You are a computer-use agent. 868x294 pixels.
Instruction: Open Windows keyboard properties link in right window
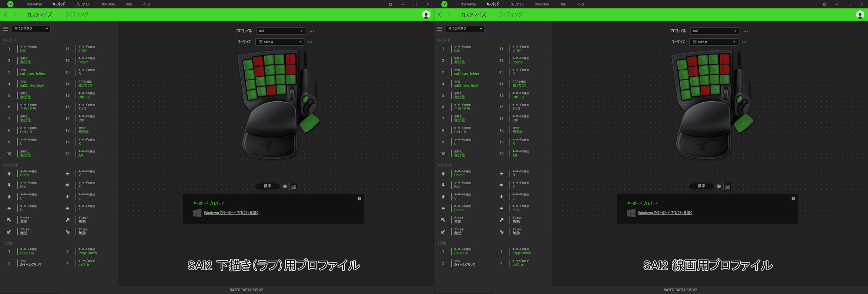pyautogui.click(x=665, y=213)
